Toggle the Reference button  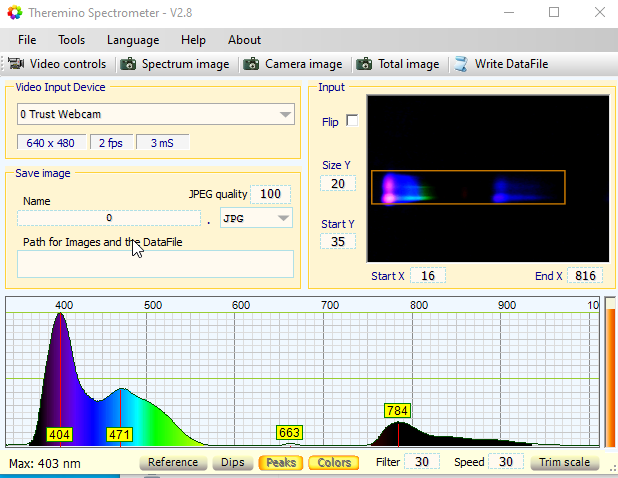173,462
